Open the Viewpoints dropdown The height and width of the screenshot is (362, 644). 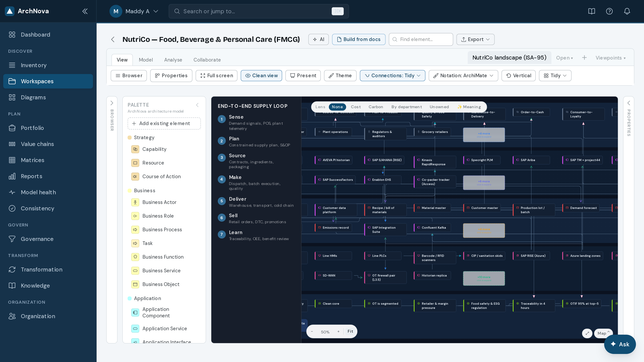[611, 58]
